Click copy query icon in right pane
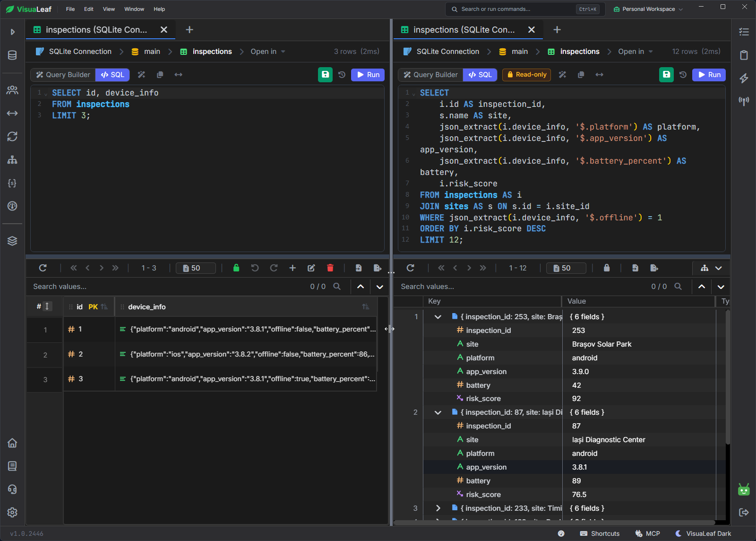Screen dimensions: 756x541 coord(581,75)
